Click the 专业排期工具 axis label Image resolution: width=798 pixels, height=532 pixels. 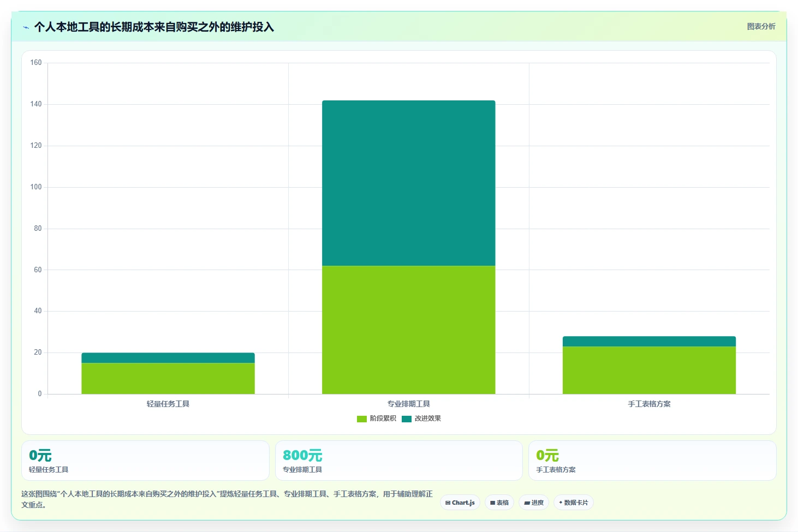(x=409, y=404)
